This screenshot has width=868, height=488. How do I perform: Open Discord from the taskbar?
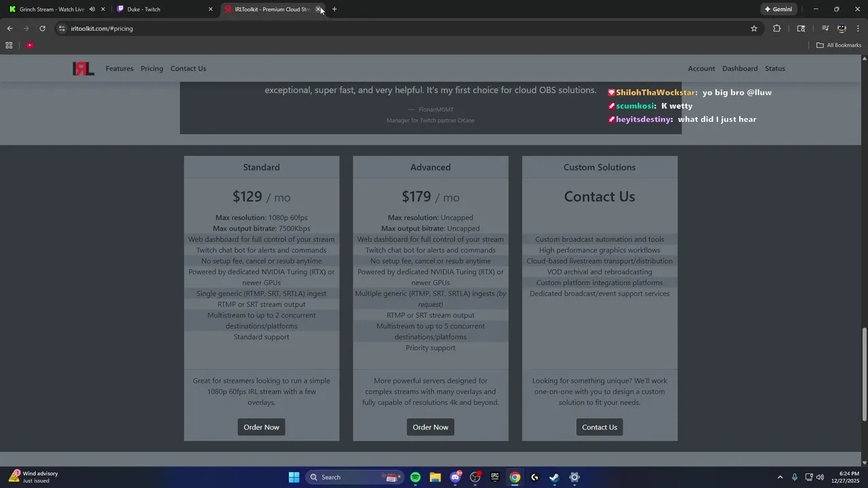point(455,477)
